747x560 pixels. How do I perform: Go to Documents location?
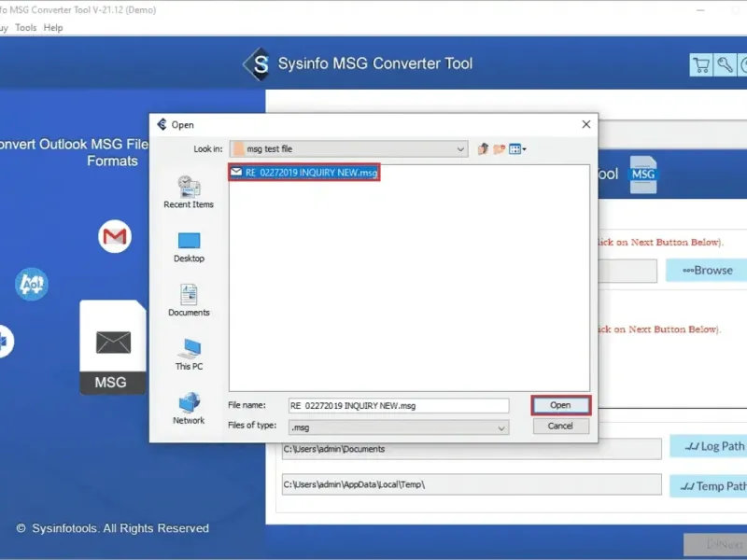[189, 301]
